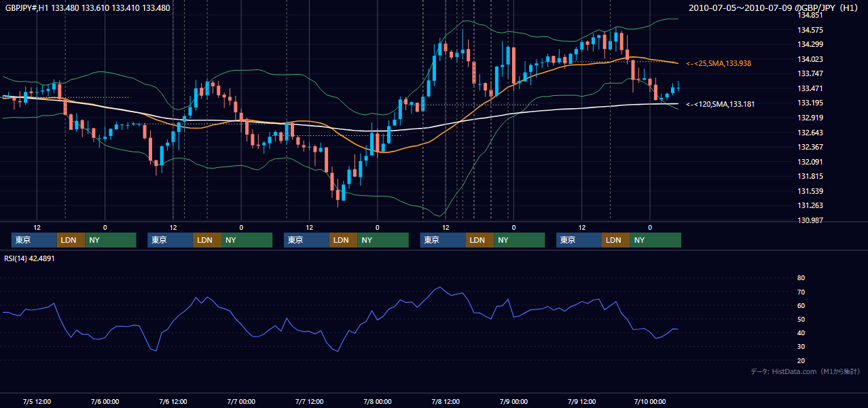Click the leftmost LDN session block
The image size is (868, 408).
[71, 240]
